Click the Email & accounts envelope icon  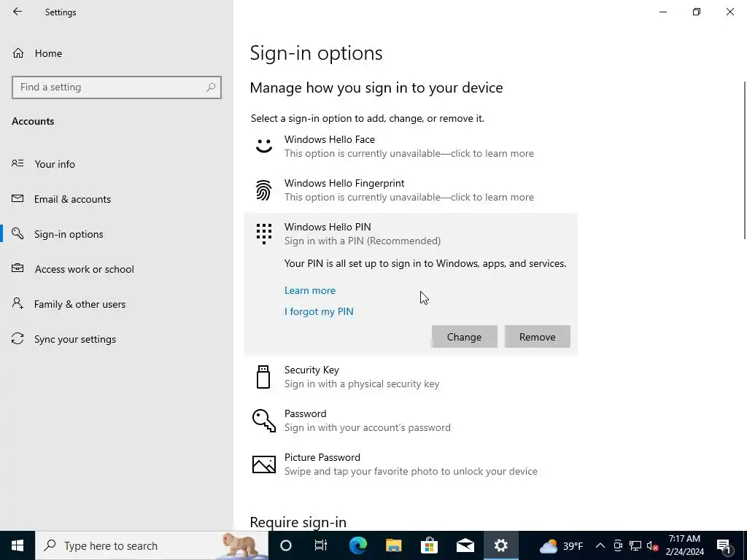18,198
